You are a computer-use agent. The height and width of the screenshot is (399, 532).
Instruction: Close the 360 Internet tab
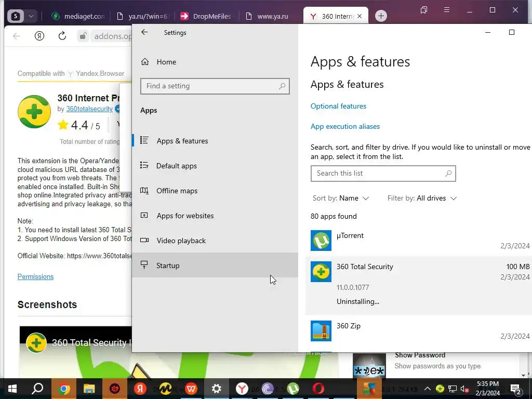360,16
